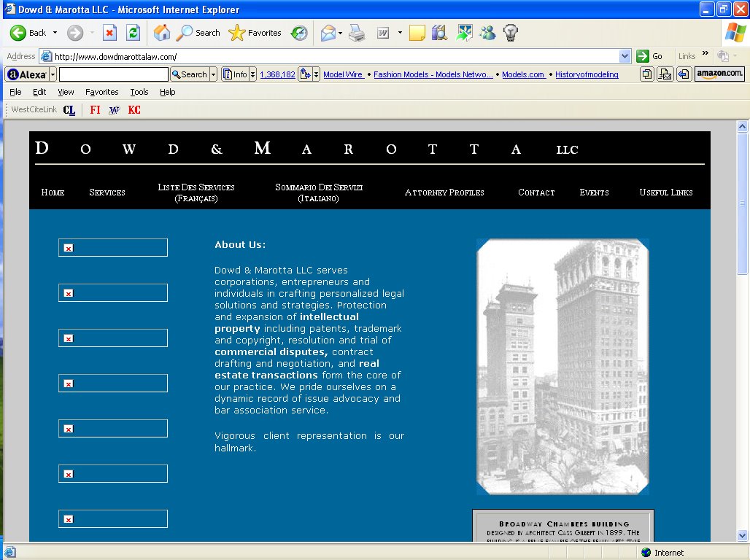The height and width of the screenshot is (560, 750).
Task: Print the page using the printer icon
Action: coord(356,33)
